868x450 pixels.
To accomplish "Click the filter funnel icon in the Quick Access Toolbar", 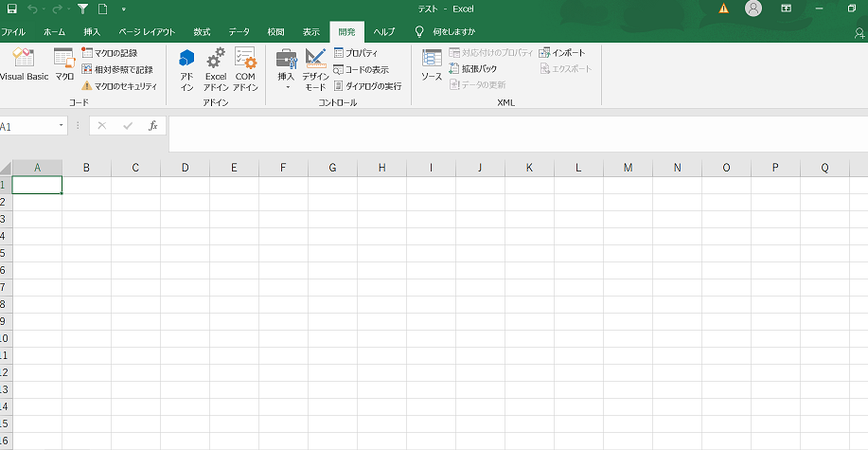I will pyautogui.click(x=82, y=9).
